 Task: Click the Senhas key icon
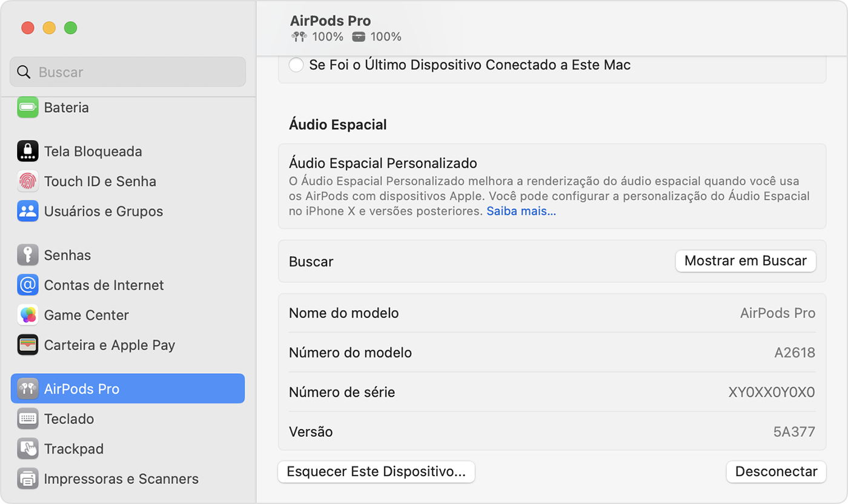coord(28,255)
